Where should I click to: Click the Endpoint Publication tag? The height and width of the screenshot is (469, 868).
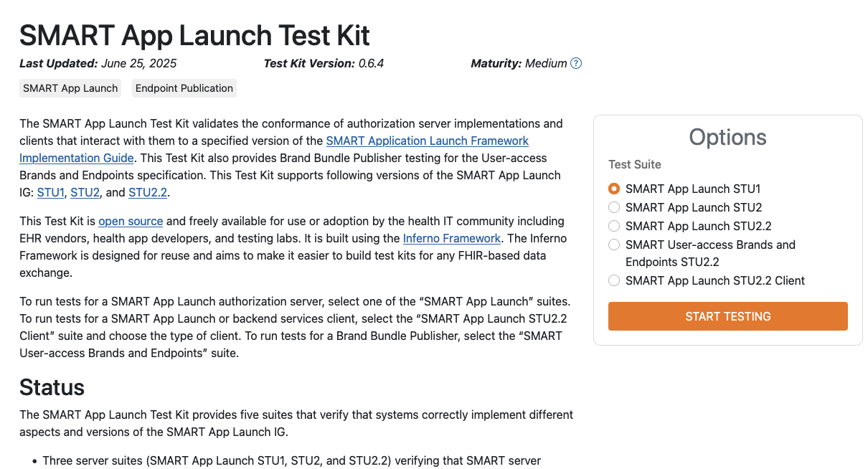point(184,88)
